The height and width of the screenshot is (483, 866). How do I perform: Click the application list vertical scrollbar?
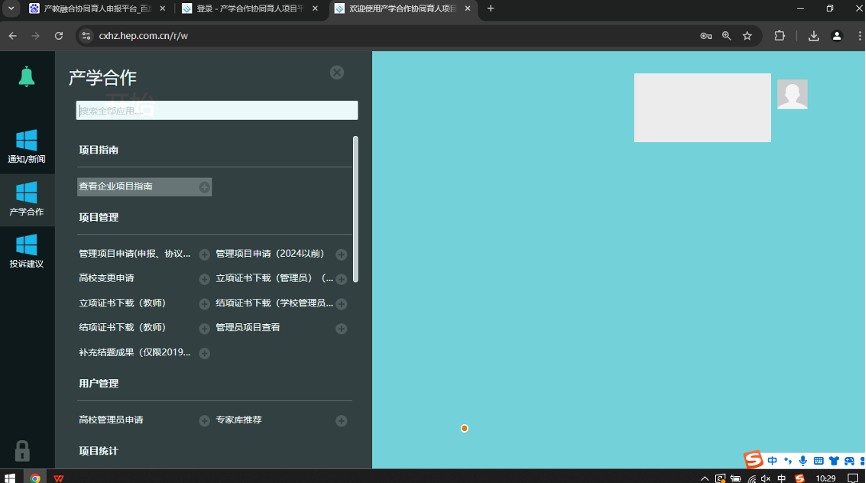[355, 210]
